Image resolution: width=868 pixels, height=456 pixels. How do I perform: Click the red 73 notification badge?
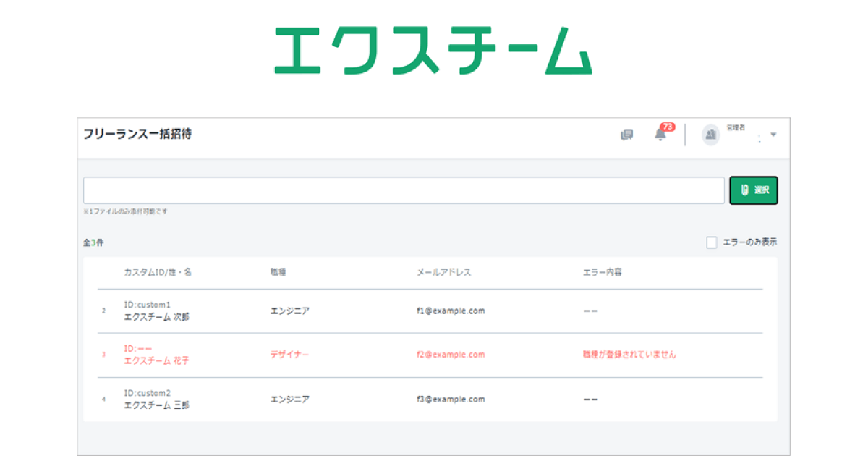coord(667,127)
